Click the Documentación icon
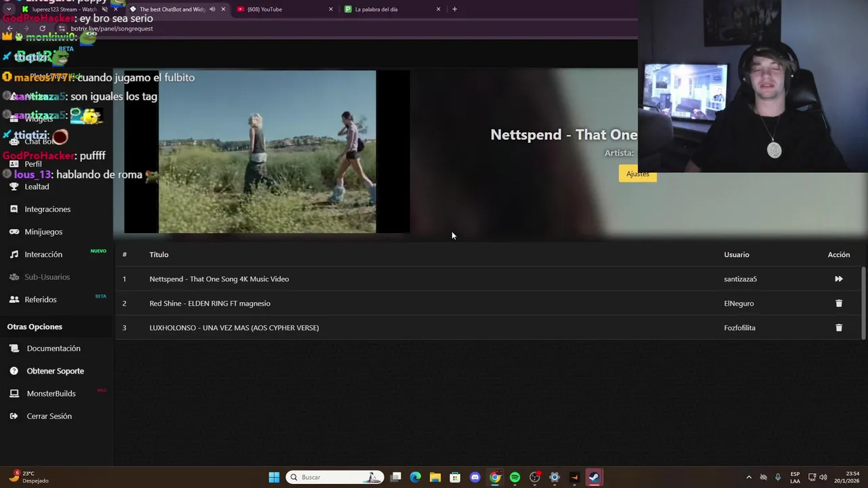 coord(14,348)
